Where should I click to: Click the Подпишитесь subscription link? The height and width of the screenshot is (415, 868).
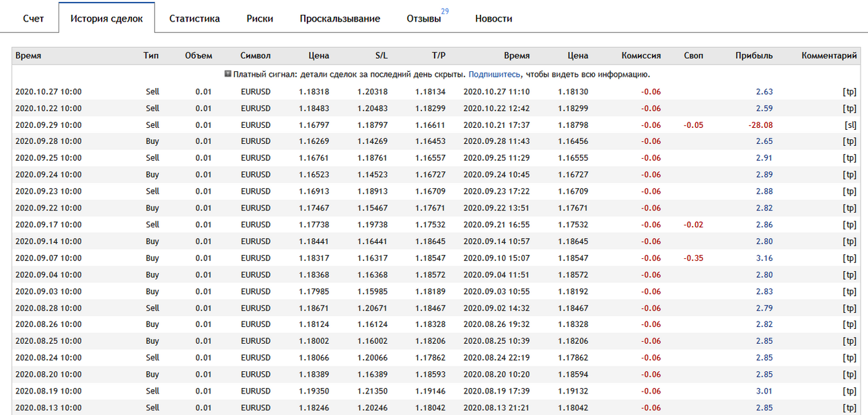tap(495, 75)
